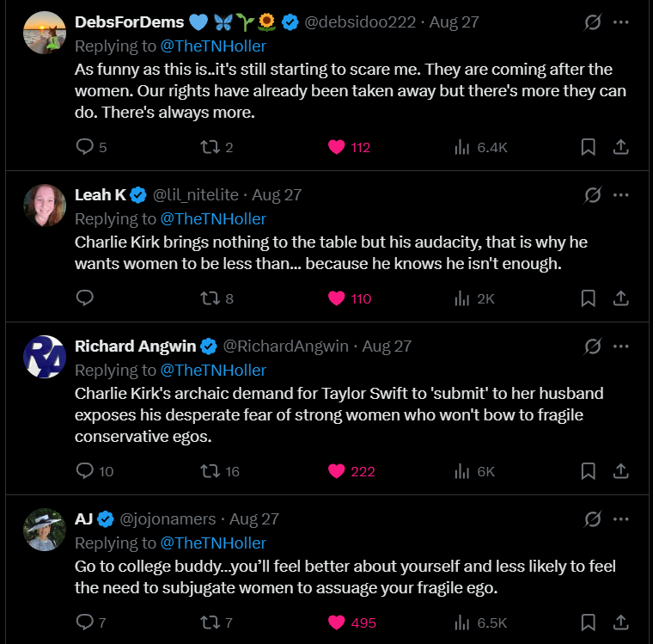Repost Richard Angwin's tweet

pyautogui.click(x=209, y=471)
